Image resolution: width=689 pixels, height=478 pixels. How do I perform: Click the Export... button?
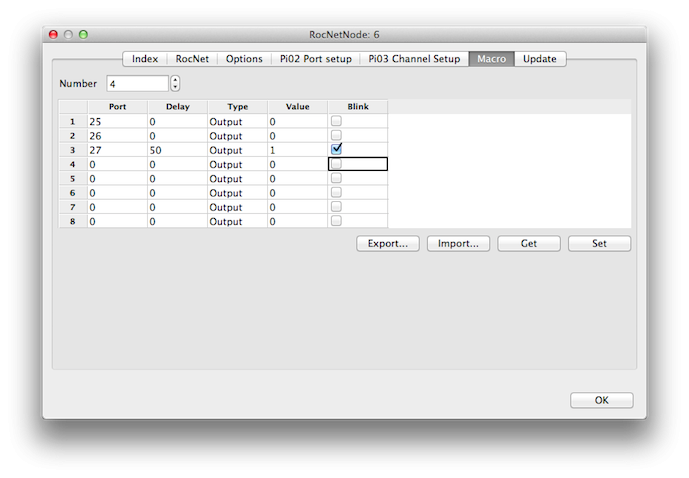tap(387, 243)
